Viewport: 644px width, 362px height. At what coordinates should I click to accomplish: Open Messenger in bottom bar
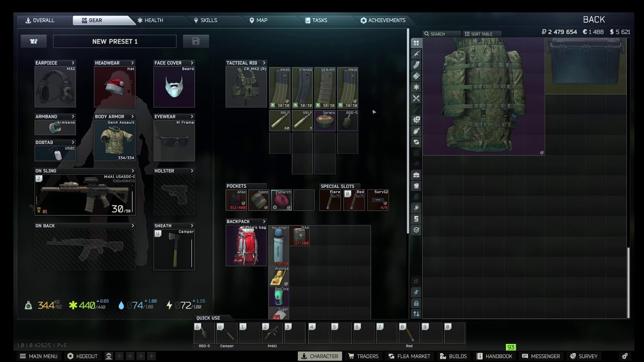point(541,356)
